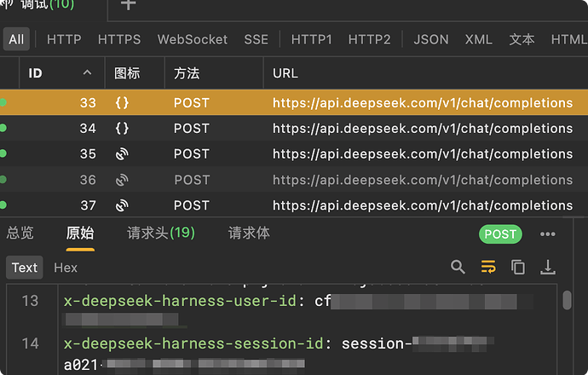
Task: Filter by HTML content type
Action: coord(569,39)
